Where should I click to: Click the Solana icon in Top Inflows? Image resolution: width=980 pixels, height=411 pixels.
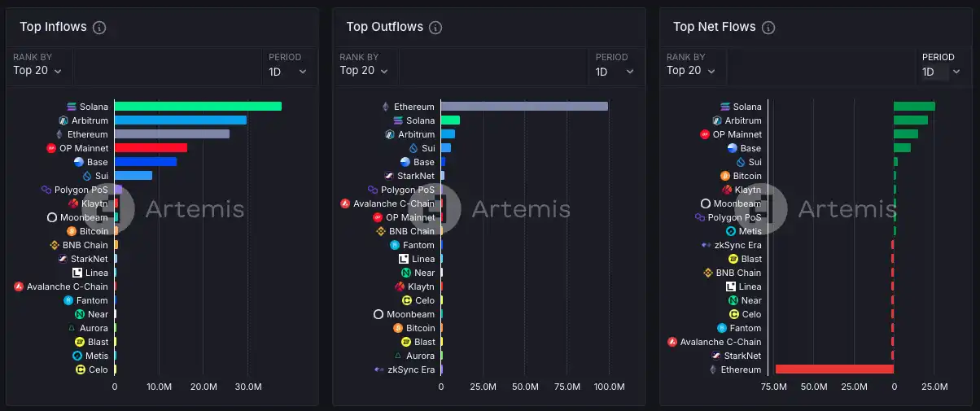pos(72,107)
